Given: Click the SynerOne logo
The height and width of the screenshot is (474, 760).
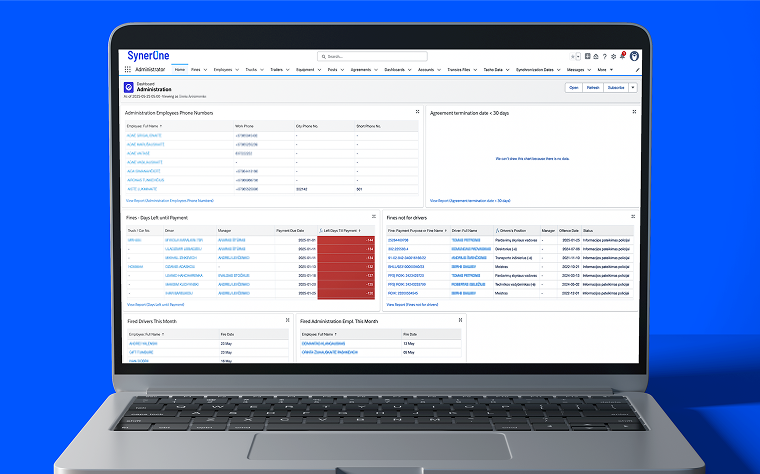Looking at the screenshot, I should coord(148,56).
